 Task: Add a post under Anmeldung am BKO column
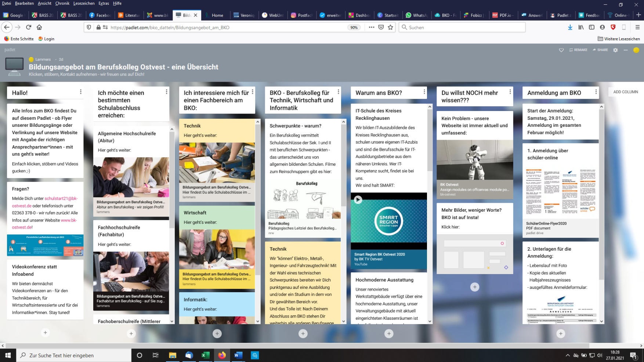(561, 334)
